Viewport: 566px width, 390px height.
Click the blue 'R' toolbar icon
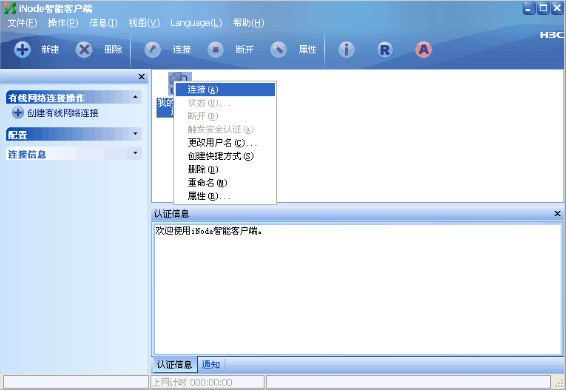coord(385,49)
